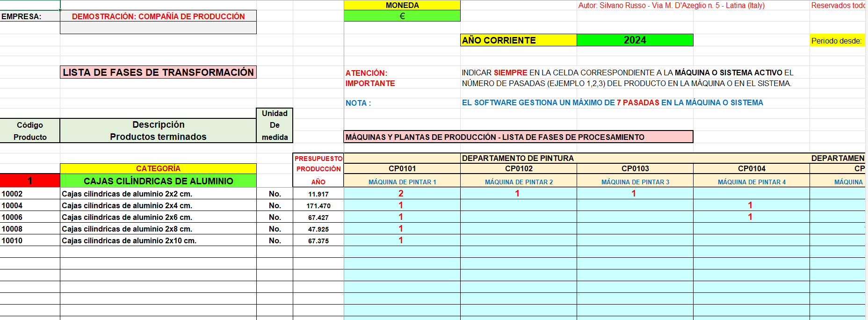The height and width of the screenshot is (320, 868).
Task: Click the PRESUPUESTO PRODUCCIÓN AÑO header
Action: coord(318,170)
